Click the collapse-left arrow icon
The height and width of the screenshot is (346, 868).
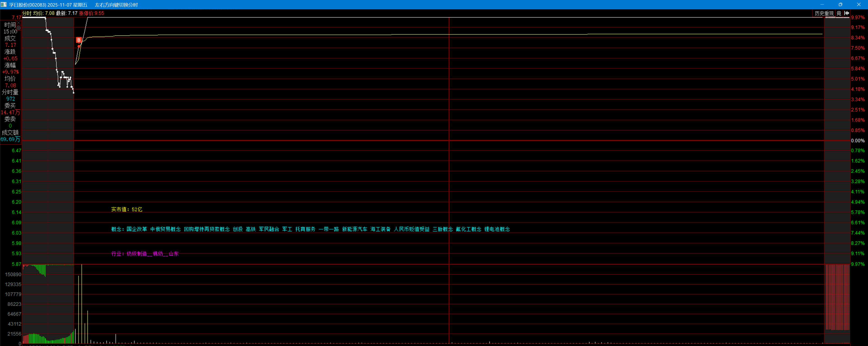click(x=847, y=13)
